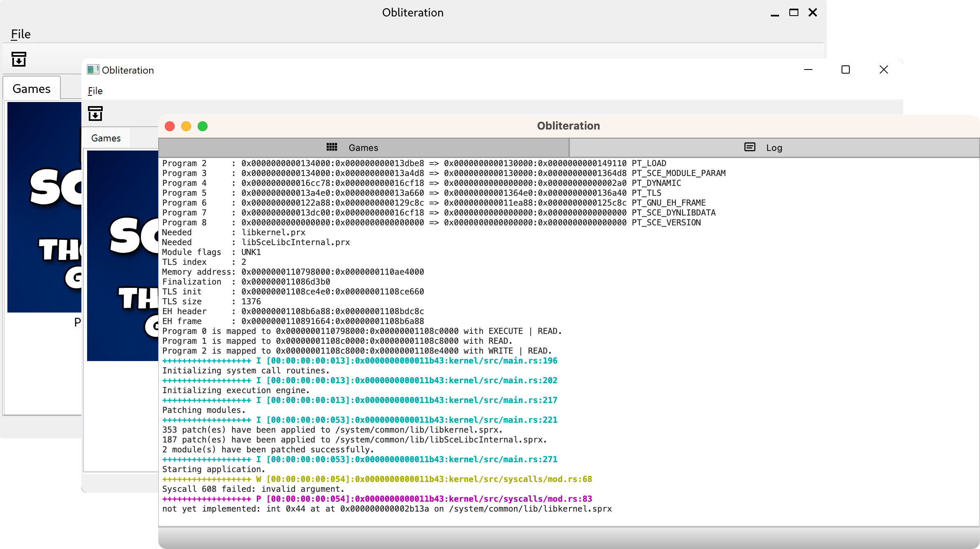Click the Obliteration application icon in the title bar

92,69
